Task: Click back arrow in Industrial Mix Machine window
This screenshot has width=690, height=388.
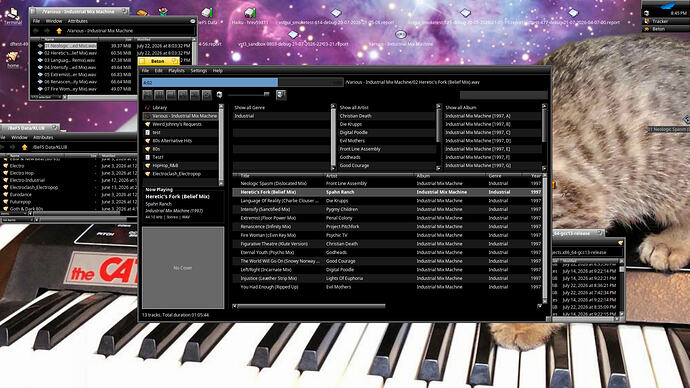Action: pyautogui.click(x=36, y=31)
